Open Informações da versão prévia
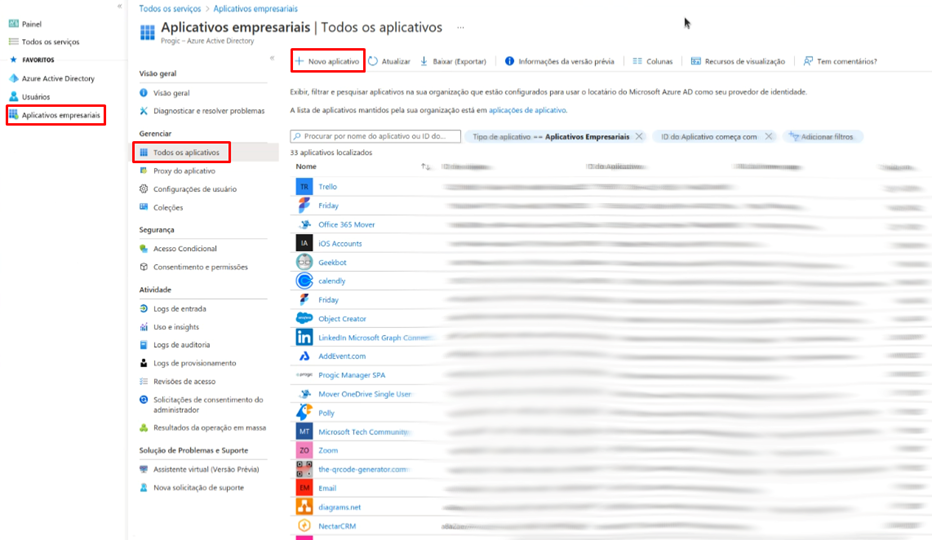The width and height of the screenshot is (932, 540). 559,61
